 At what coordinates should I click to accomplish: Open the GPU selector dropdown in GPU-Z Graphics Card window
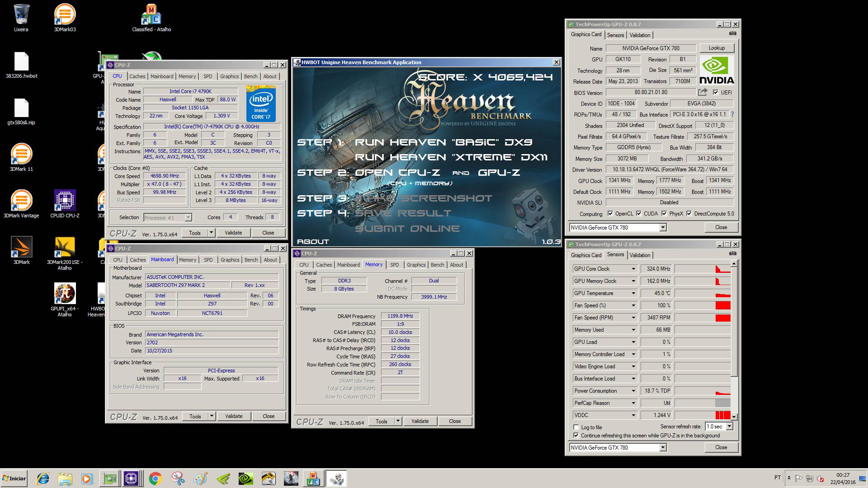click(x=663, y=228)
